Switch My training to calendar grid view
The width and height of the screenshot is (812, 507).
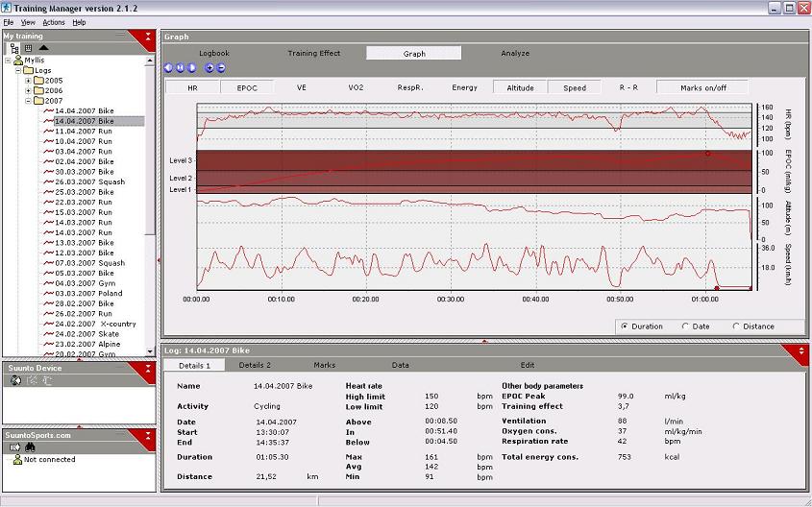coord(29,47)
